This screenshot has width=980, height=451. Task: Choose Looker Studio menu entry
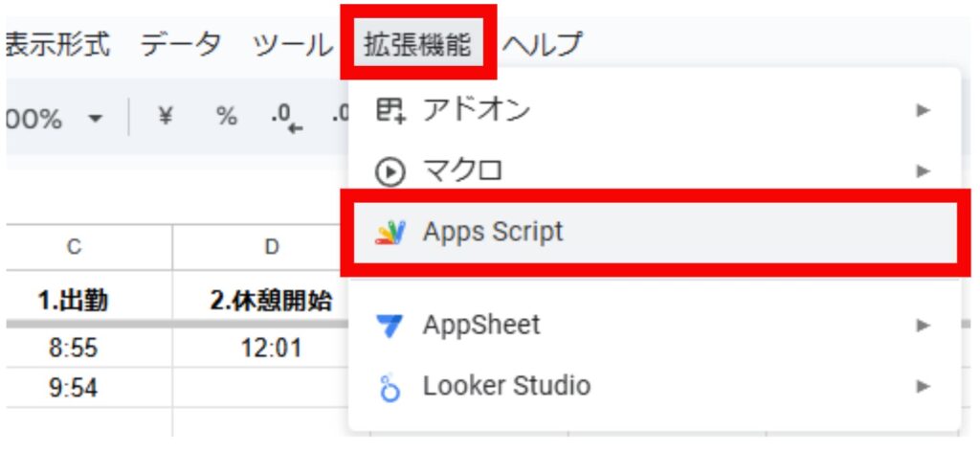[655, 386]
